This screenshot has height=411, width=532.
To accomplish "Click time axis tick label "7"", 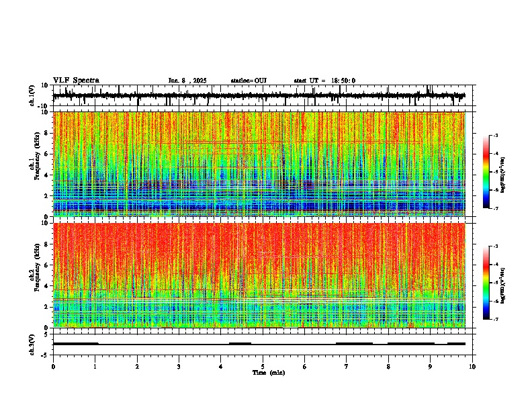I will coord(347,367).
